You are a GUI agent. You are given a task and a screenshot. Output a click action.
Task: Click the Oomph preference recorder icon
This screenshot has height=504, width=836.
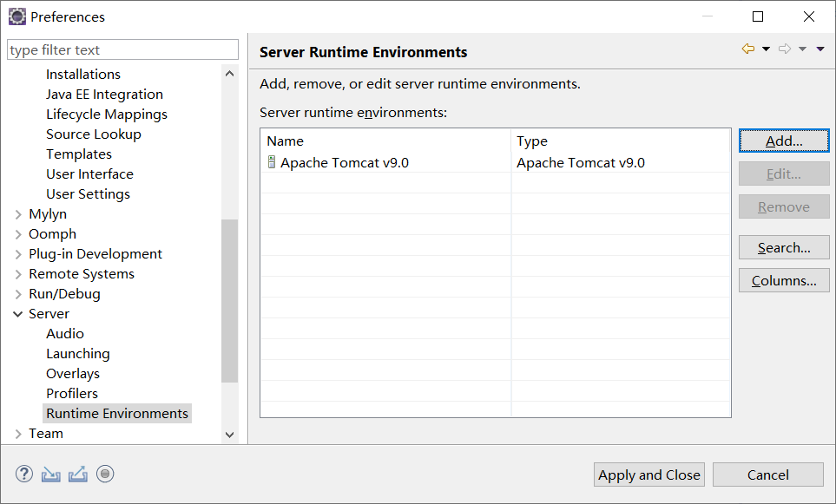click(105, 474)
